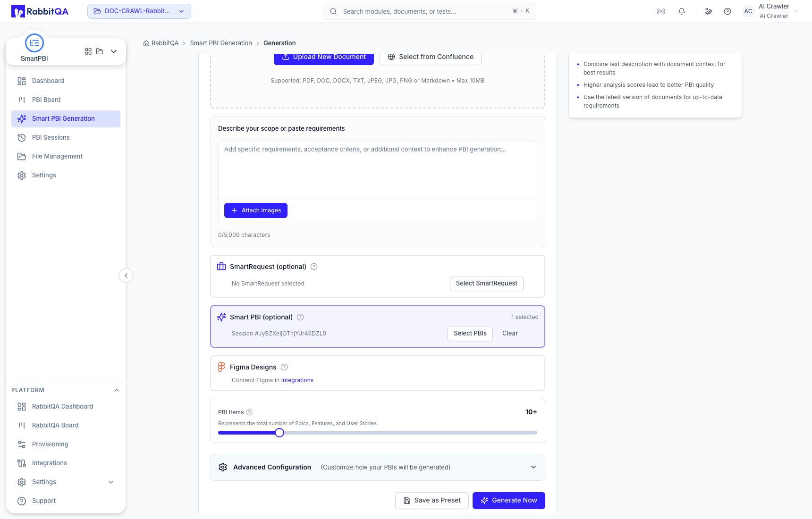This screenshot has width=812, height=519.
Task: Click the '10+' PBI Items value
Action: pyautogui.click(x=531, y=412)
